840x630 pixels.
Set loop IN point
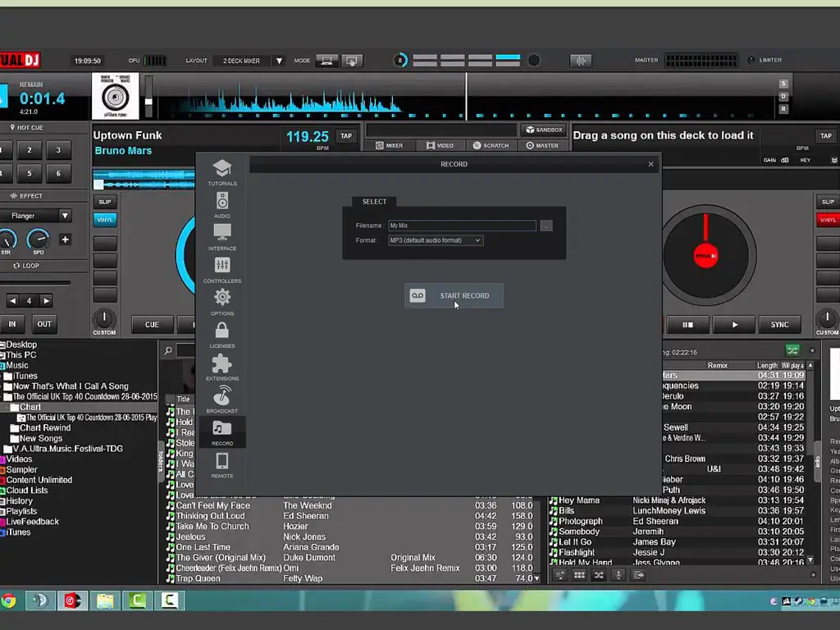(x=12, y=324)
